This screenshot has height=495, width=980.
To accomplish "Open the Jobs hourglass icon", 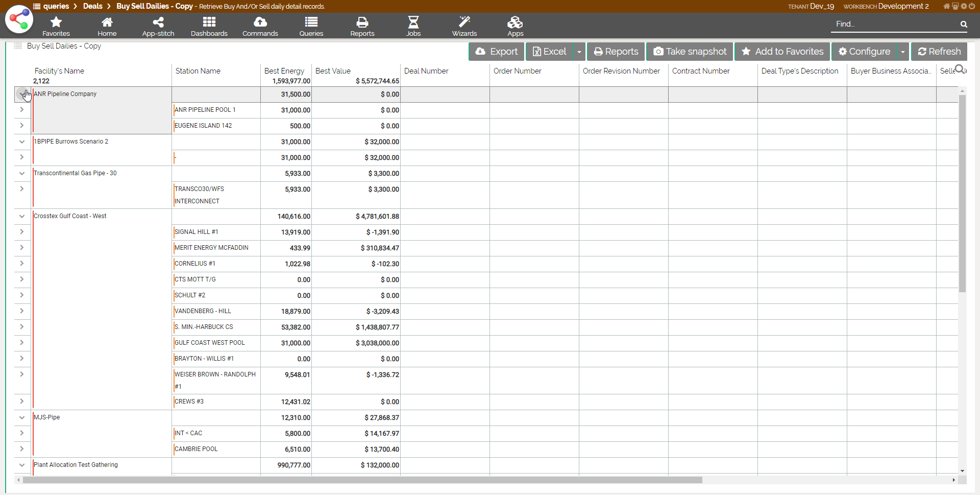I will (413, 22).
